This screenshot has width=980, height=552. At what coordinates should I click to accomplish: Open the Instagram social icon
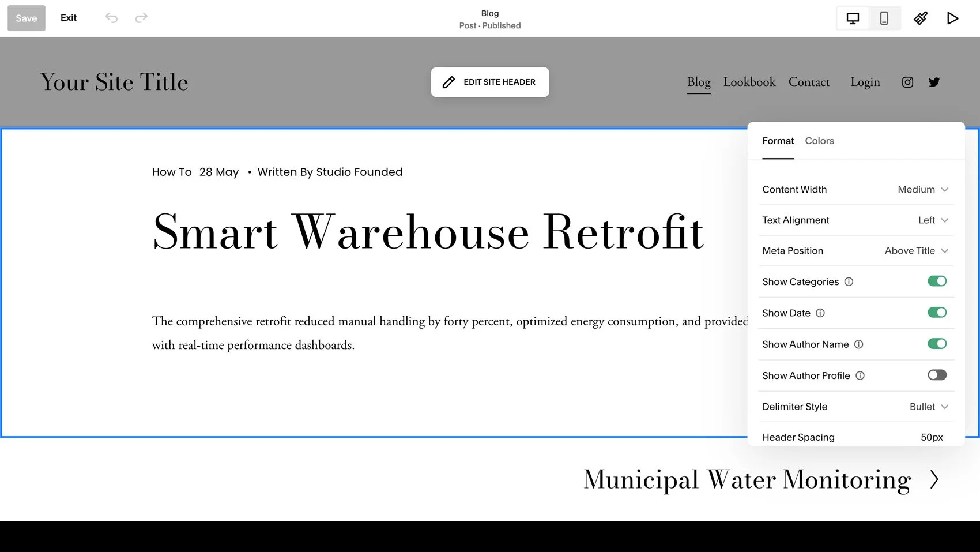point(907,82)
